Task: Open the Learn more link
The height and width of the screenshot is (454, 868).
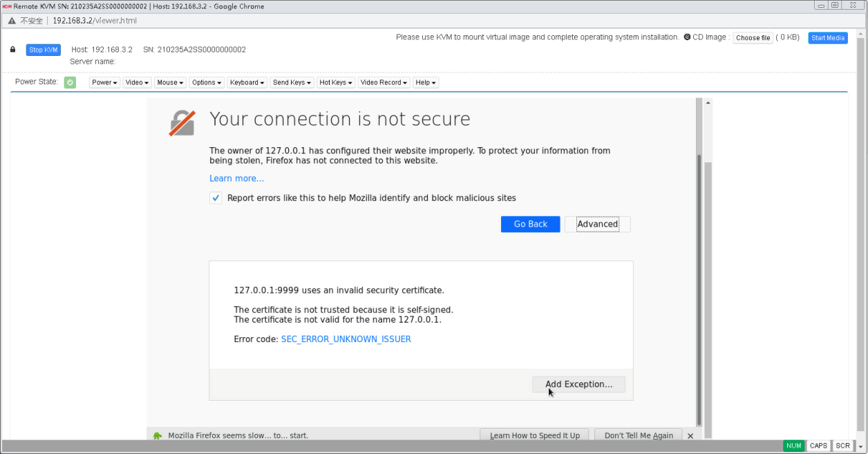Action: click(237, 178)
